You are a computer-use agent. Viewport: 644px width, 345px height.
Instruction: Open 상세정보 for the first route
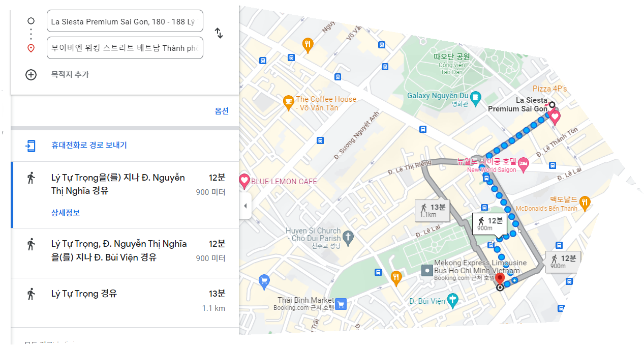coord(66,213)
